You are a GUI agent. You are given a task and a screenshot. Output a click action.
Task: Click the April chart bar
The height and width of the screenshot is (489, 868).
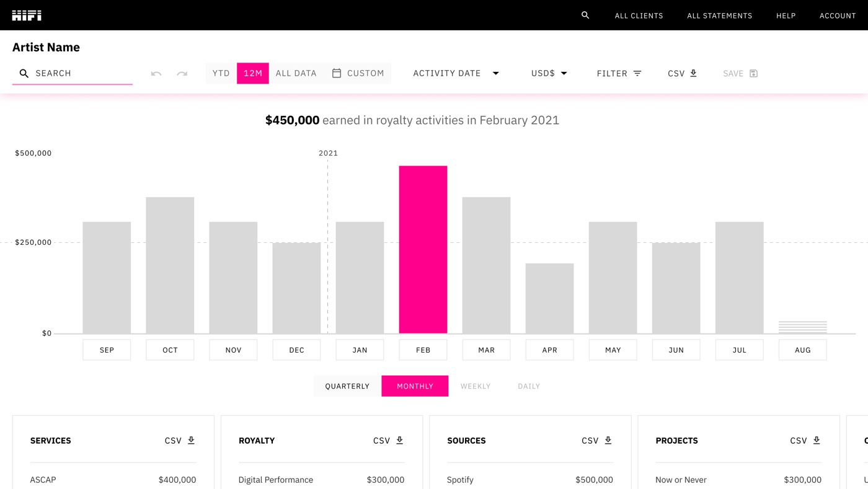549,299
